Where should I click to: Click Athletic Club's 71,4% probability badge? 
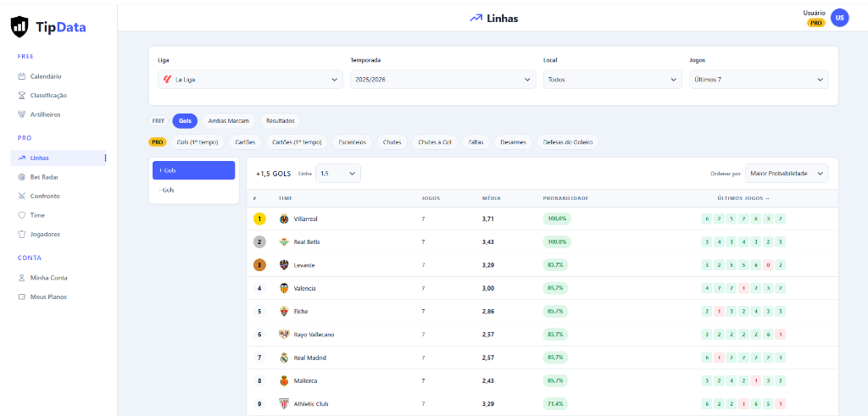[555, 404]
